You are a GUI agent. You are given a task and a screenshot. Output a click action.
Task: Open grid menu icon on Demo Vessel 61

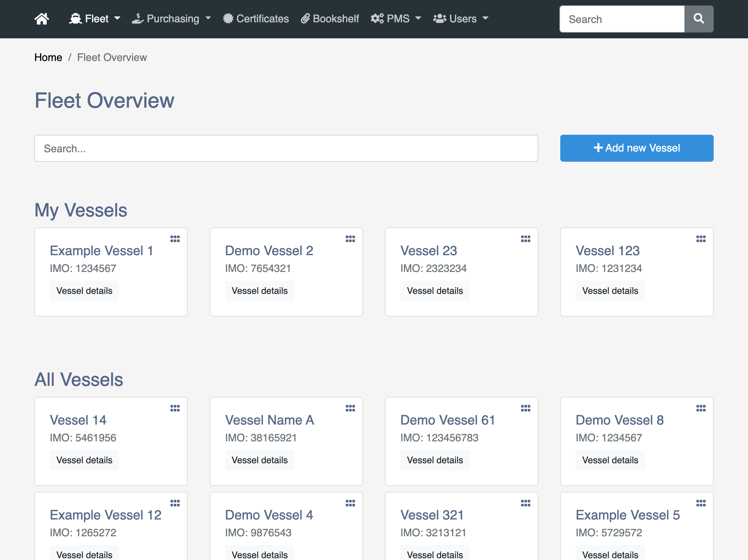(526, 408)
